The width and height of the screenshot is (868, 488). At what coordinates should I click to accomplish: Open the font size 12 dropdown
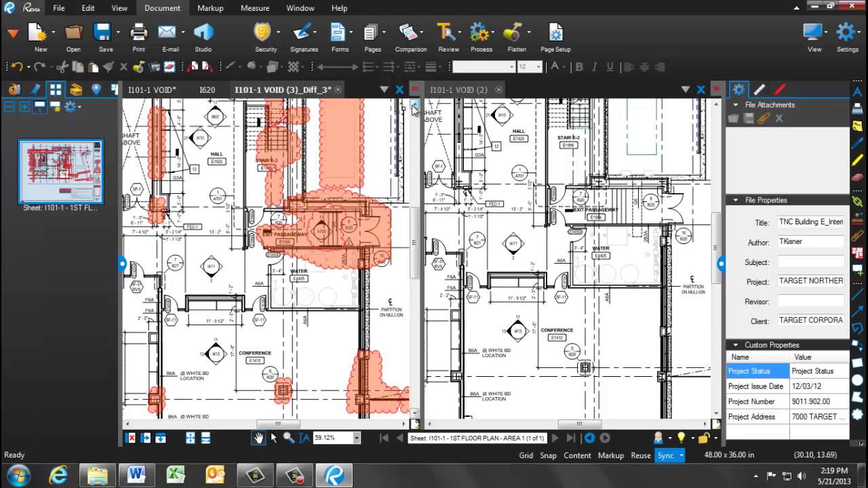pos(538,66)
